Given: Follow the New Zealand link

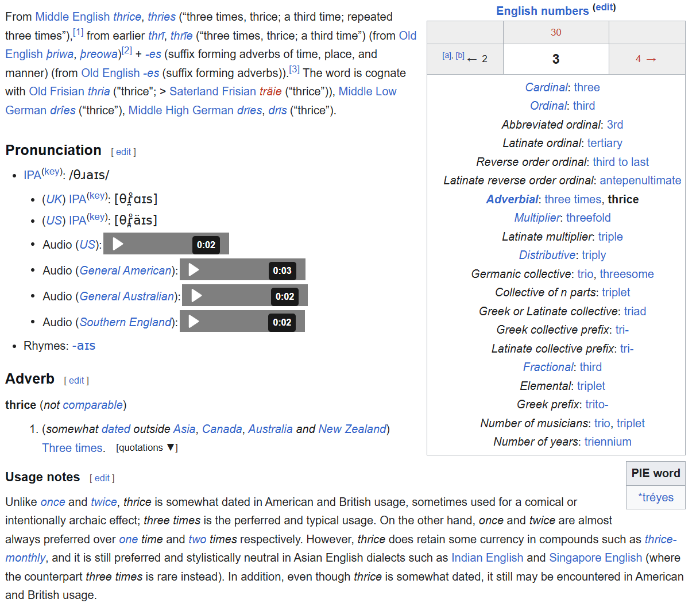Looking at the screenshot, I should [x=353, y=429].
